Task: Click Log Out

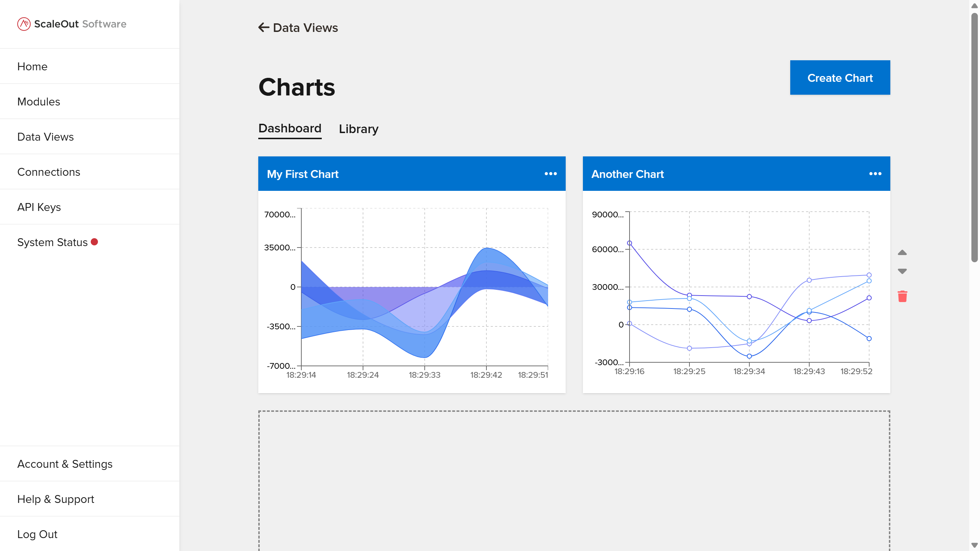Action: [x=90, y=534]
